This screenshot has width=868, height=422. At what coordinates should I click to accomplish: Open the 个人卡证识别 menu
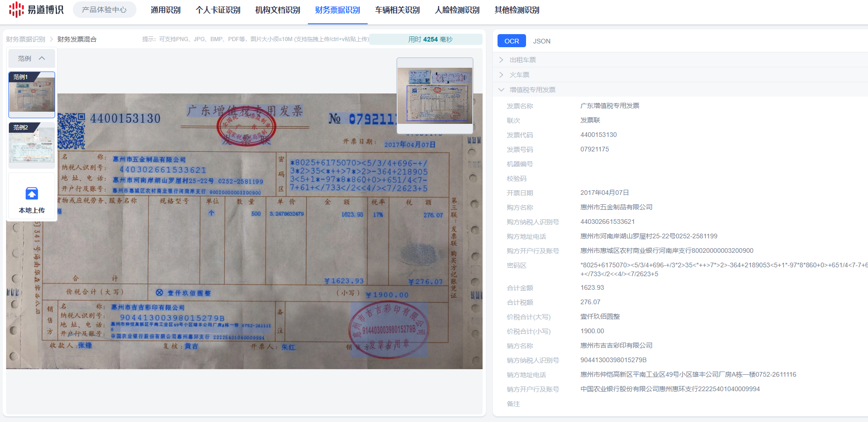[218, 10]
